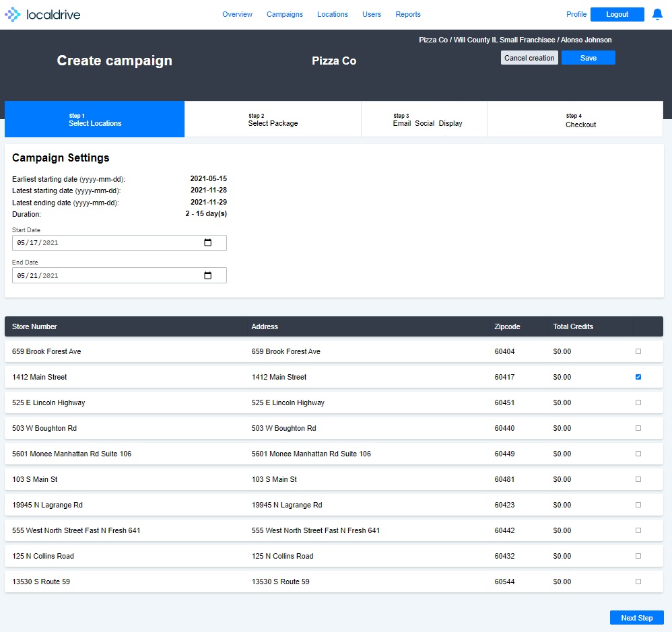This screenshot has height=632, width=672.
Task: Click the localdrive brand name
Action: (53, 15)
